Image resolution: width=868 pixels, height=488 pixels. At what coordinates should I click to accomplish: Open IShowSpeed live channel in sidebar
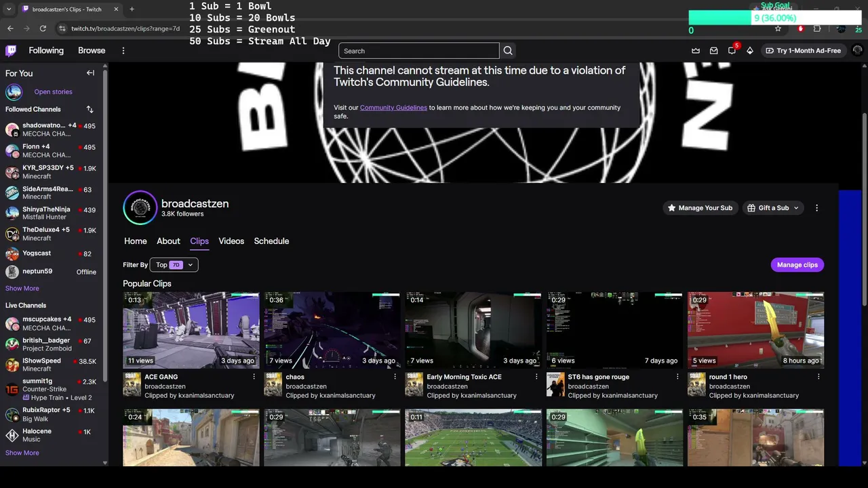tap(51, 365)
